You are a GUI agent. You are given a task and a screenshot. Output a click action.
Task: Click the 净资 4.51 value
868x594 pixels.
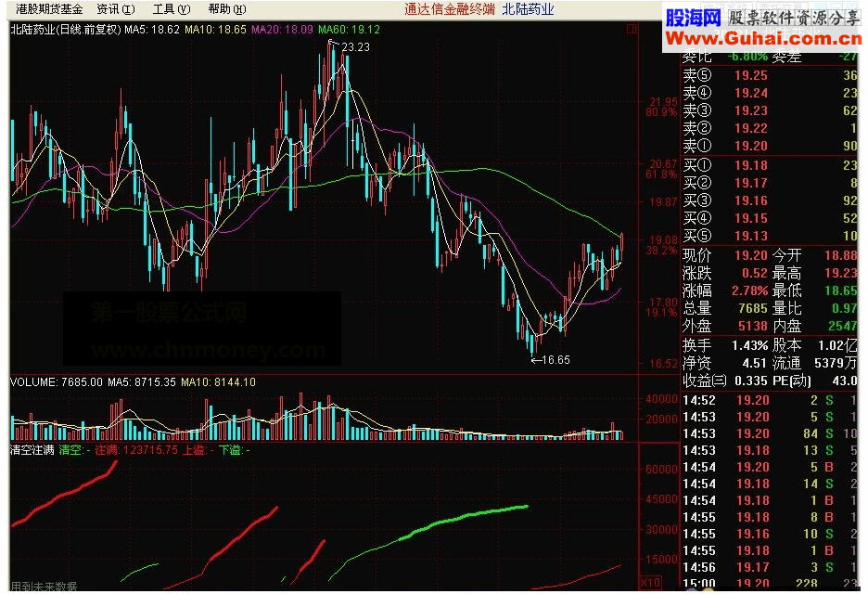click(x=755, y=364)
